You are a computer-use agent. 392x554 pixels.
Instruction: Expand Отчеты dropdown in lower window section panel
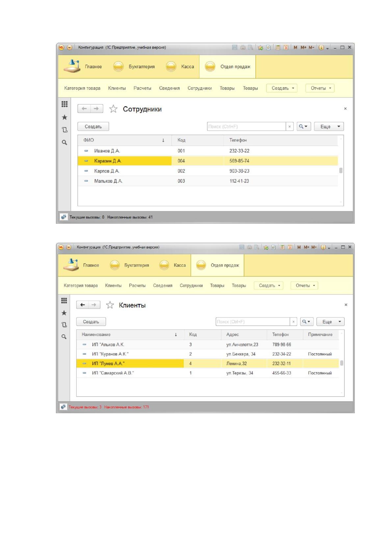304,286
